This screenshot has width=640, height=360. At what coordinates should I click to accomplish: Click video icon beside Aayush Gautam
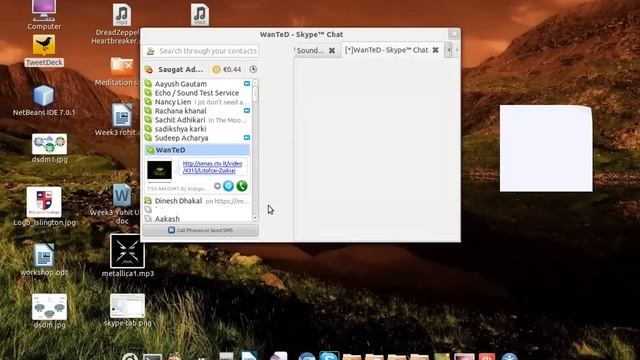[x=247, y=84]
